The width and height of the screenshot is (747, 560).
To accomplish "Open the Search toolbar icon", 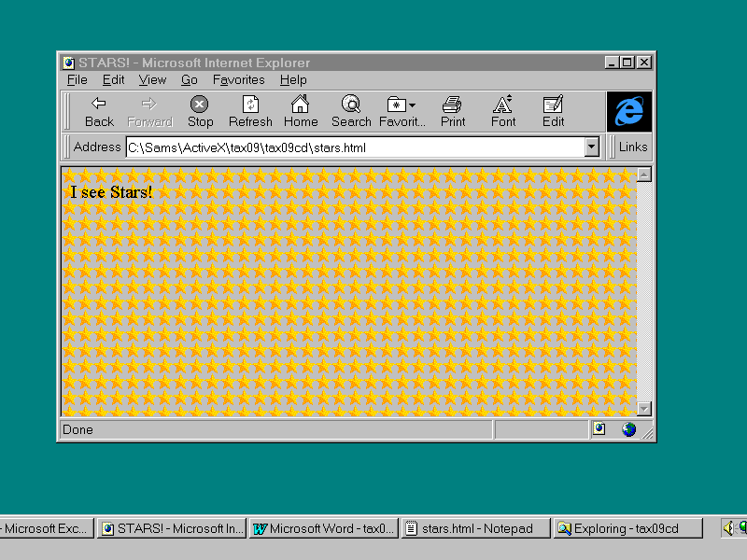I will (x=351, y=104).
